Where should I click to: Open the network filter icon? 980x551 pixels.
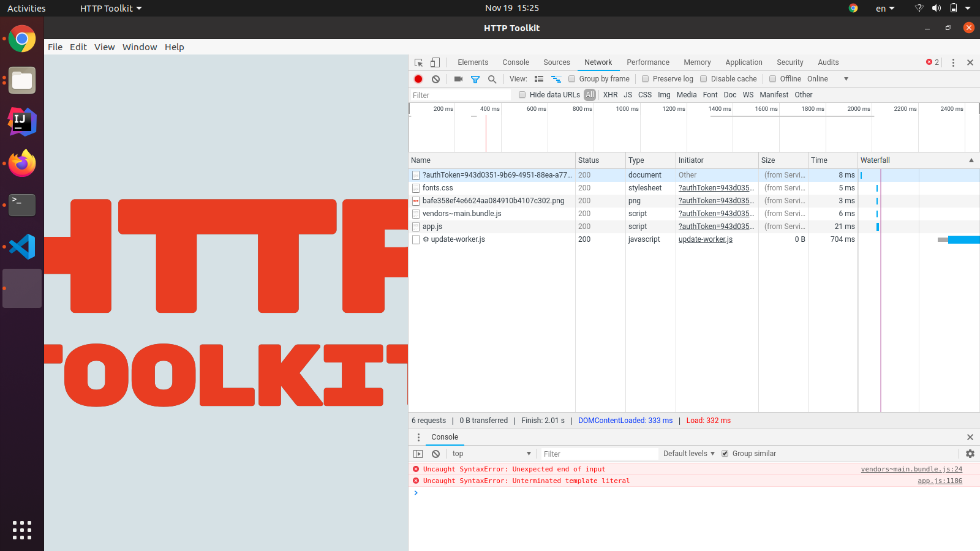pos(475,78)
